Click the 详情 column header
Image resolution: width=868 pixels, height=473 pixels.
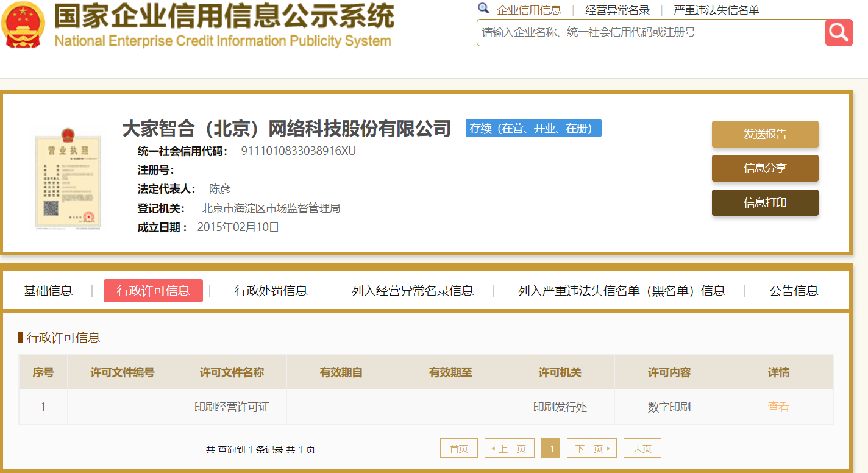(778, 372)
